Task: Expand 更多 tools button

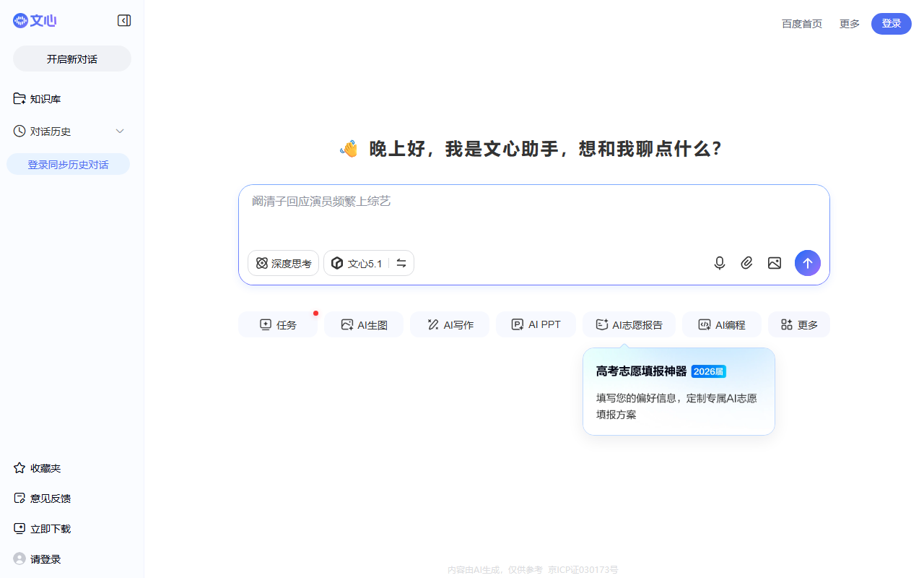Action: (x=799, y=324)
